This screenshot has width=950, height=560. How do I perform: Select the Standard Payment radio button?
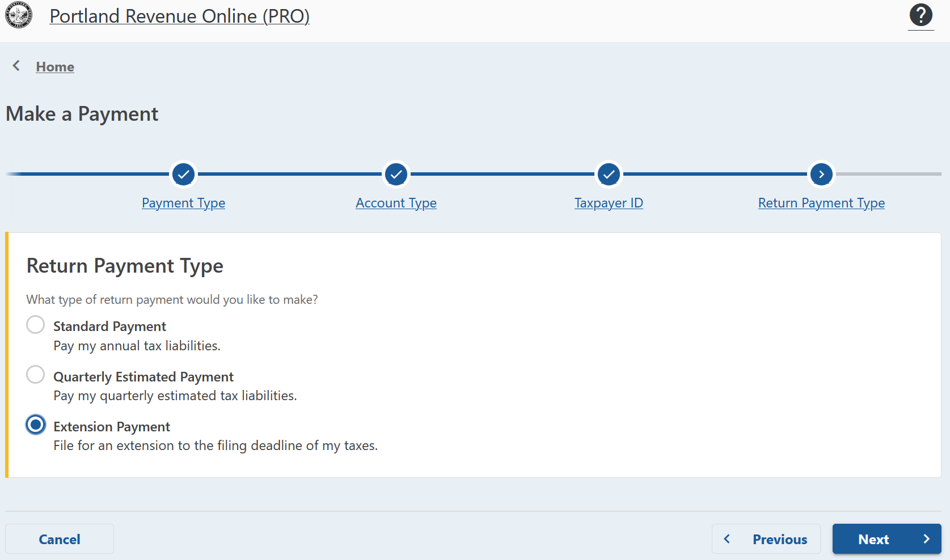(35, 324)
